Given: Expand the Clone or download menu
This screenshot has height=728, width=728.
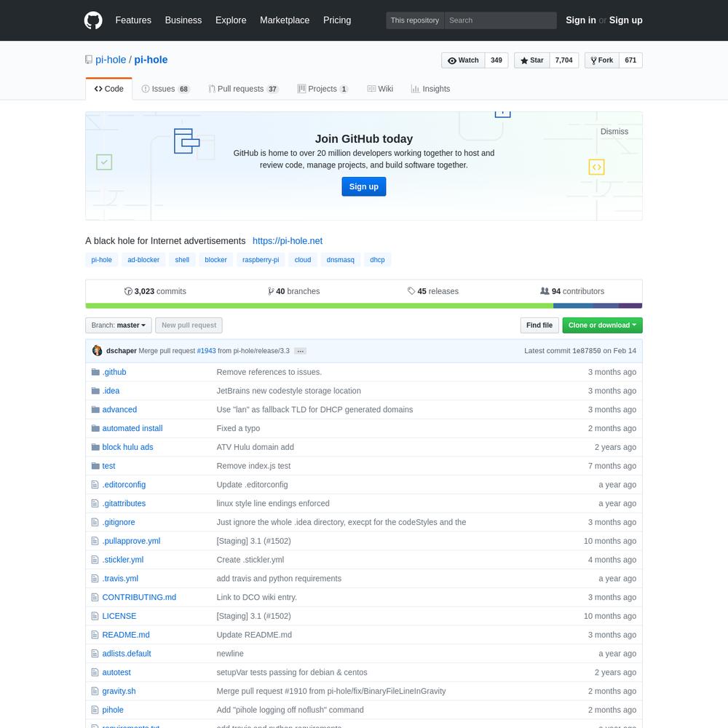Looking at the screenshot, I should tap(602, 325).
